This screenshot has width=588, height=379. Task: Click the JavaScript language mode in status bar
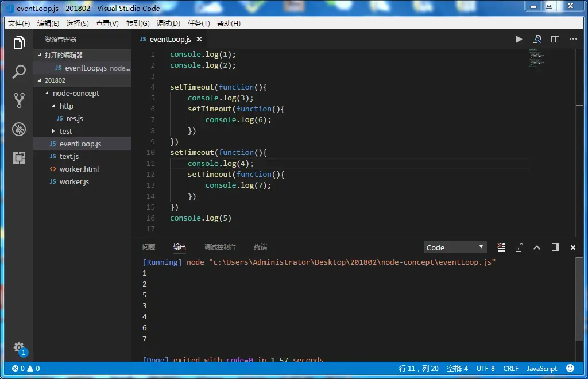click(542, 369)
